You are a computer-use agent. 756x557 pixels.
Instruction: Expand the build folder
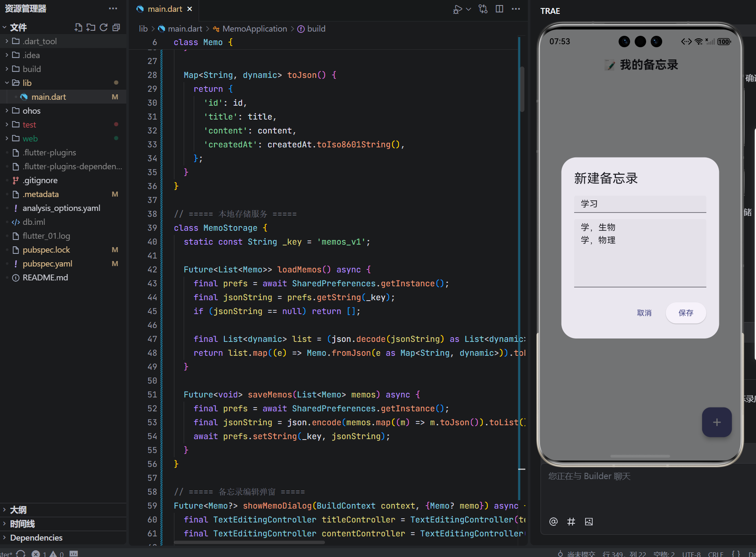click(x=63, y=69)
